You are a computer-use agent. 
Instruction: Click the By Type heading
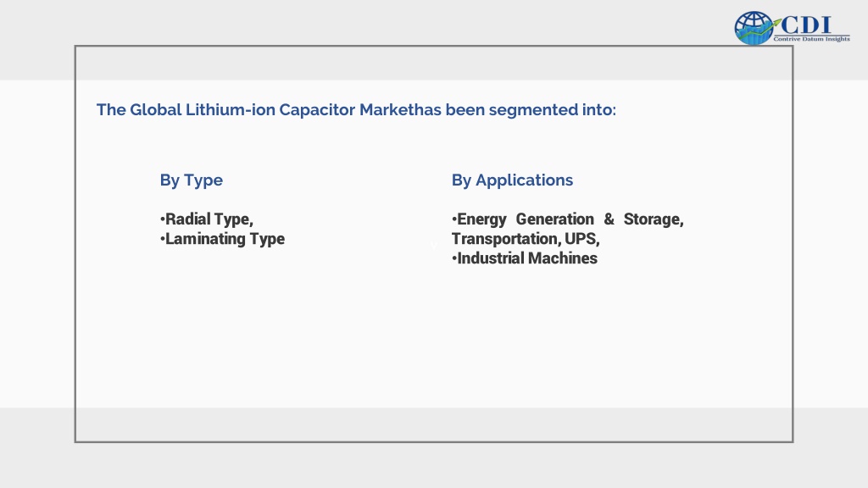click(191, 180)
